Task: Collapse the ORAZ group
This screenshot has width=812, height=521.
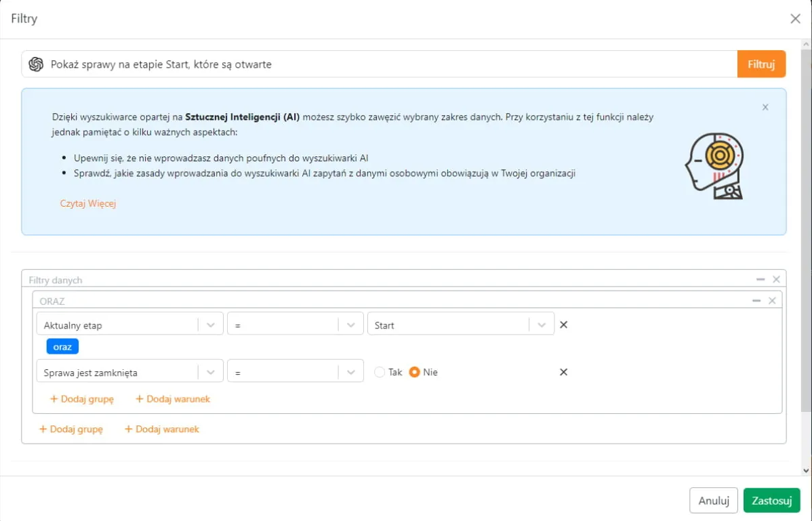Action: tap(756, 301)
